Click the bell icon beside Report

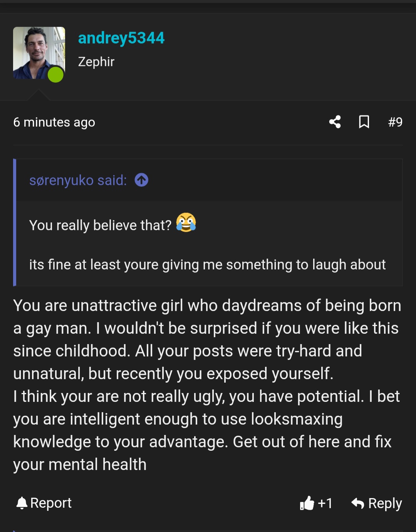coord(22,503)
